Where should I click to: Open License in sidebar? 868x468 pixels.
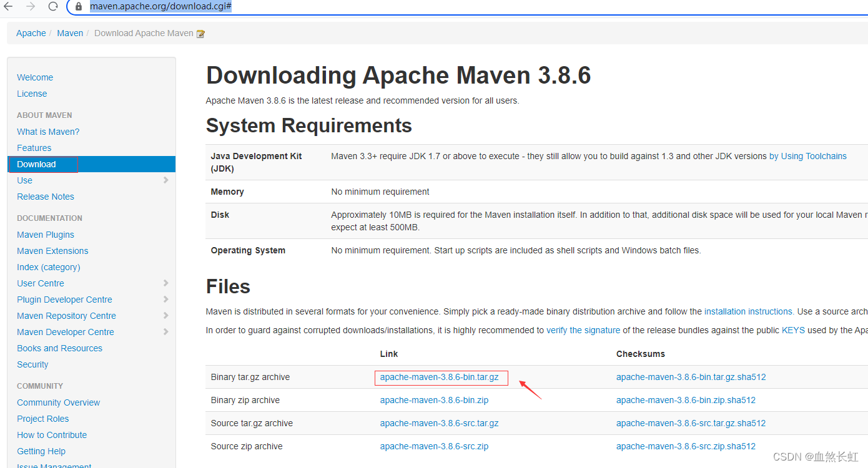pos(32,94)
